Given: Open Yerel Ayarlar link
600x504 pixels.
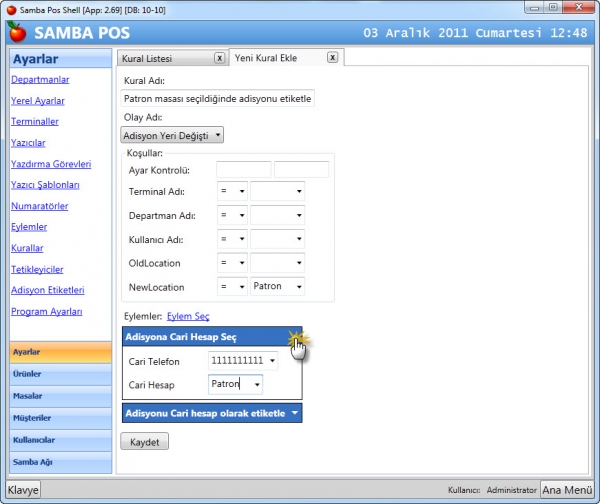Looking at the screenshot, I should click(38, 101).
